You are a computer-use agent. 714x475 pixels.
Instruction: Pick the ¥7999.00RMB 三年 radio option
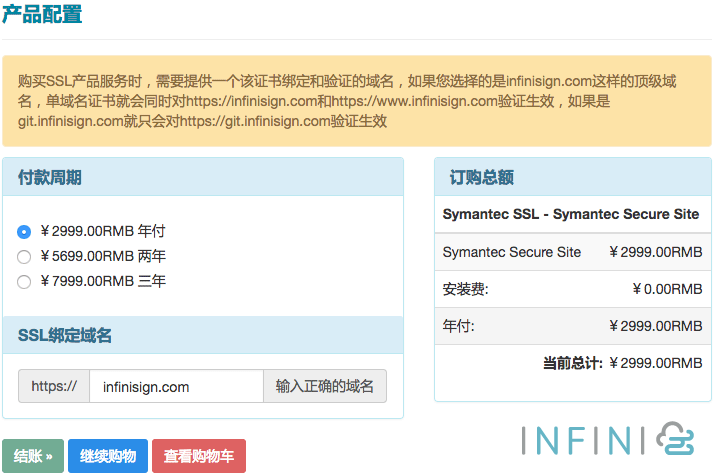25,282
